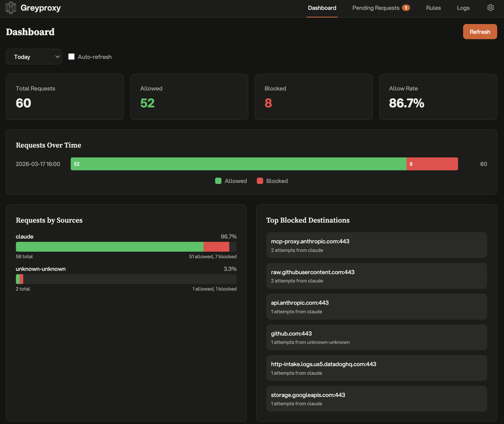Click the claude source progress bar
The height and width of the screenshot is (424, 504).
[x=126, y=247]
